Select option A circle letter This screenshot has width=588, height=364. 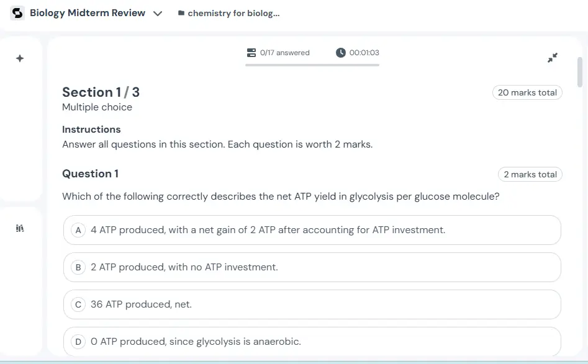coord(78,230)
